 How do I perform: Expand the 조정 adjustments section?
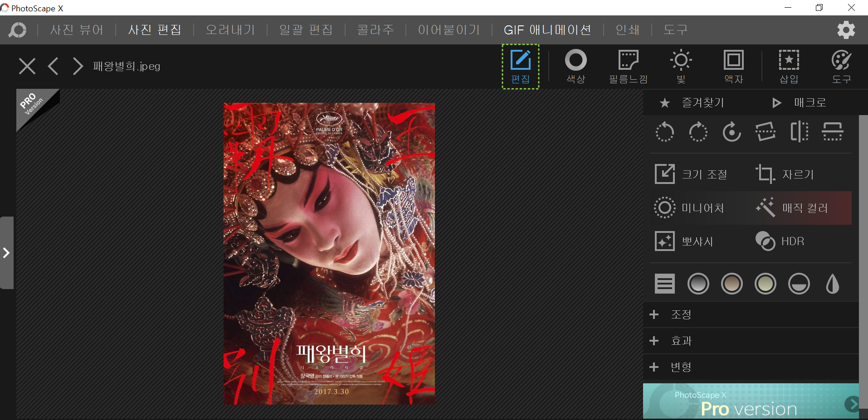pyautogui.click(x=751, y=314)
